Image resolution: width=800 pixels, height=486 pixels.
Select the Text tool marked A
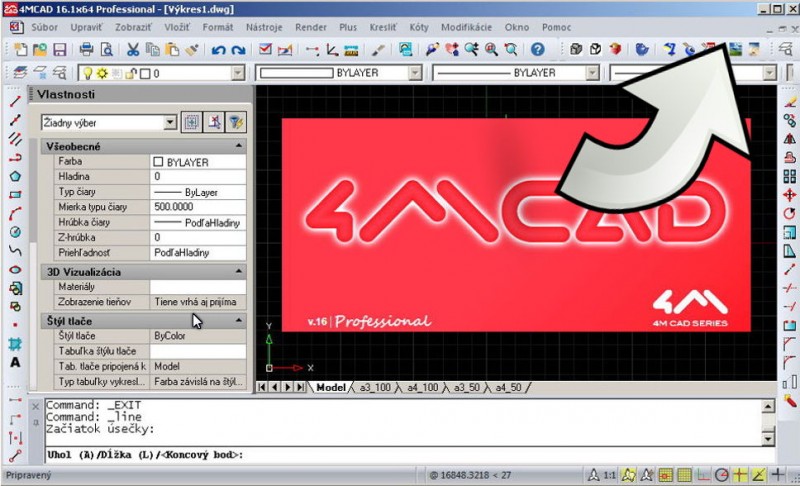[15, 363]
